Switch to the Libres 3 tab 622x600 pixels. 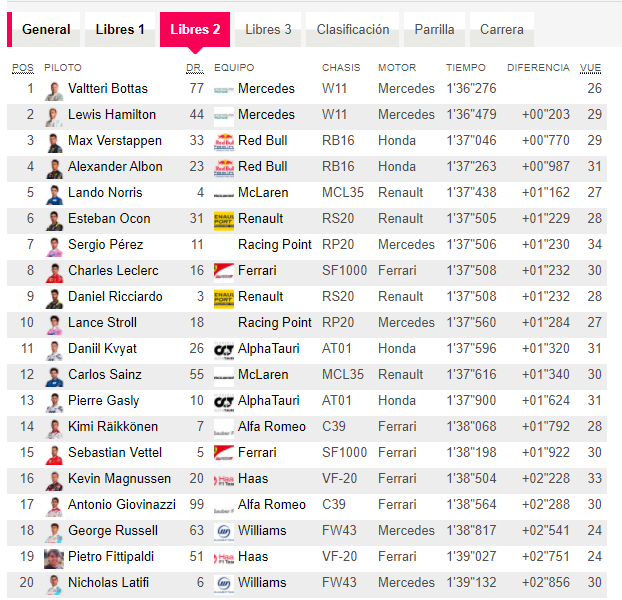268,29
